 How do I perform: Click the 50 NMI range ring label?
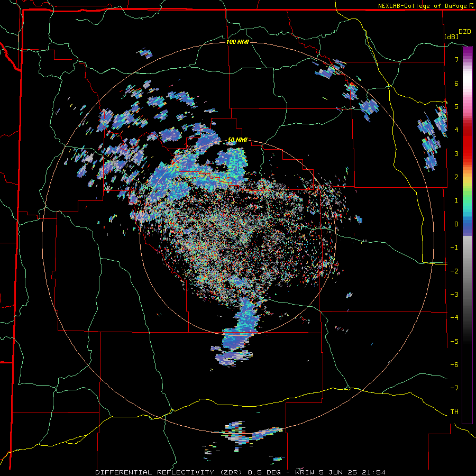coord(237,140)
